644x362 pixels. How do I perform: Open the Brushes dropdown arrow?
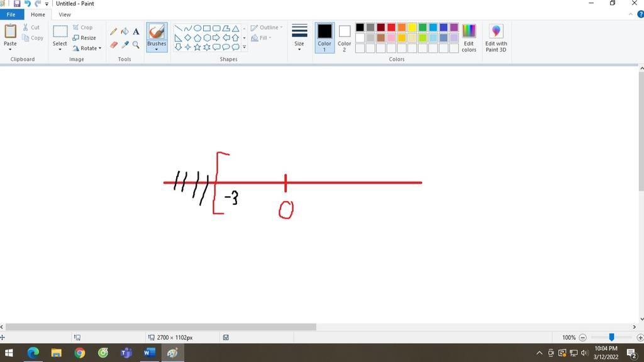[157, 50]
